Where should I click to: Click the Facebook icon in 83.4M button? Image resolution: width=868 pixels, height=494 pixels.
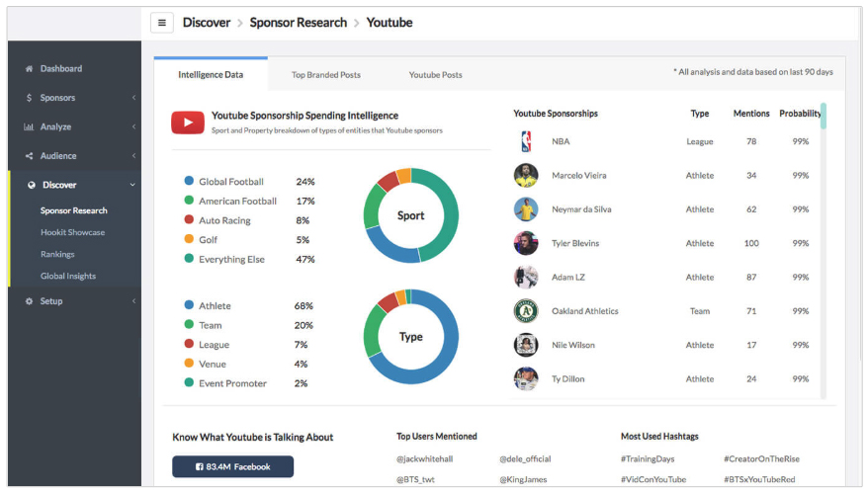[200, 467]
